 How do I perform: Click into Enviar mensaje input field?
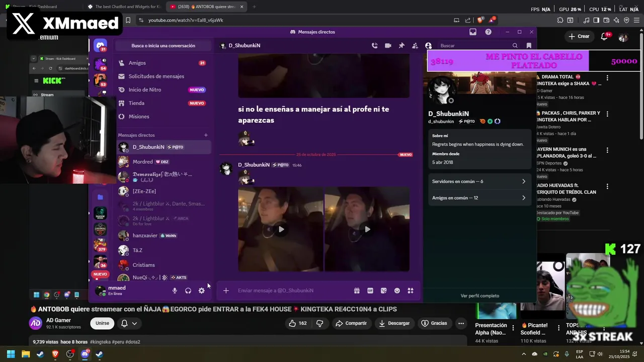point(292,291)
